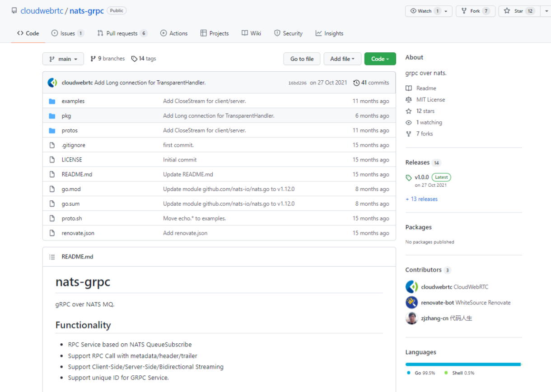Click the cloudwebrtc commit author avatar
551x392 pixels.
pyautogui.click(x=52, y=83)
